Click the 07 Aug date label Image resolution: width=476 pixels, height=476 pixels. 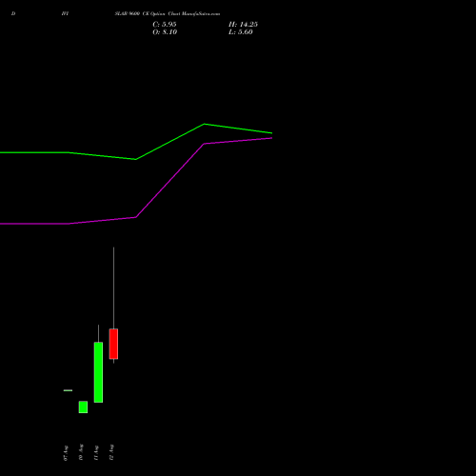[66, 453]
